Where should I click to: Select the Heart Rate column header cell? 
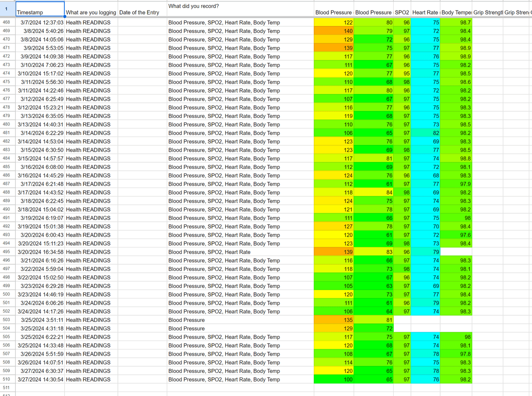425,12
